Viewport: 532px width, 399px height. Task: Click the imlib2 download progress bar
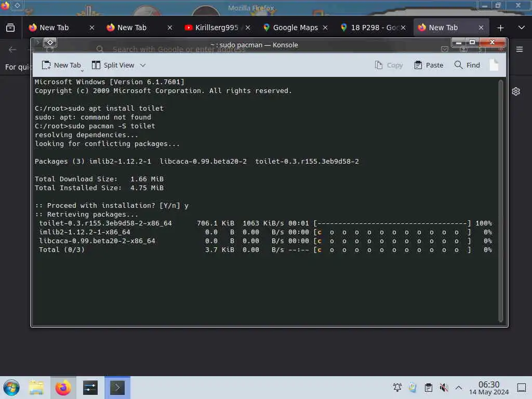(392, 232)
